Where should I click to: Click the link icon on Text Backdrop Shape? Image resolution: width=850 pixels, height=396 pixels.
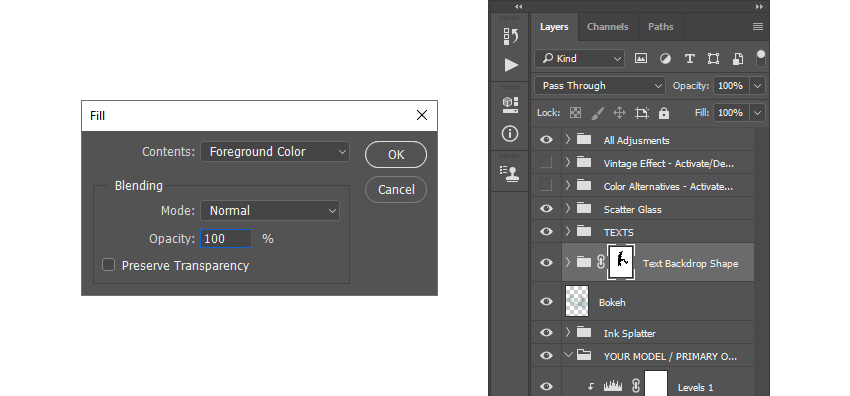[x=600, y=262]
